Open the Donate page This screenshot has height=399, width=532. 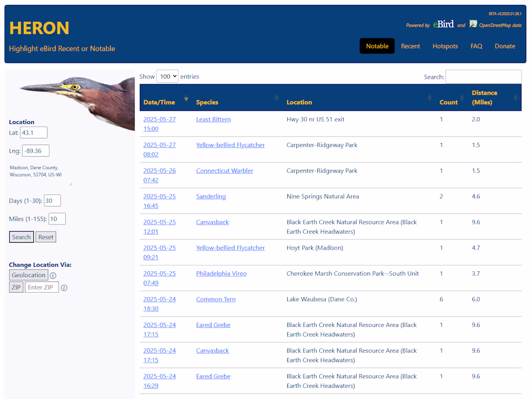tap(505, 46)
